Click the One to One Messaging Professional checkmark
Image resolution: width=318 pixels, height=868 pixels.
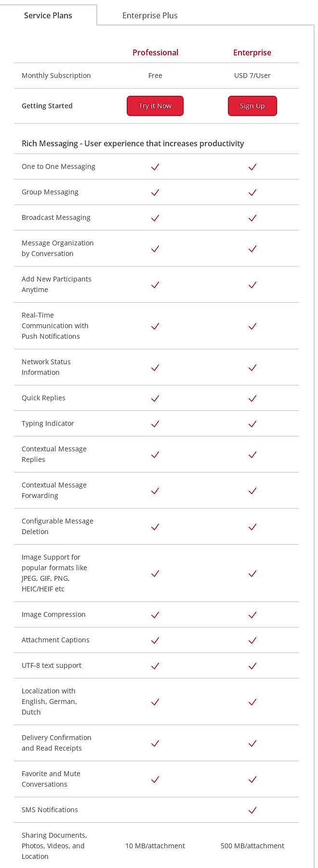click(155, 167)
